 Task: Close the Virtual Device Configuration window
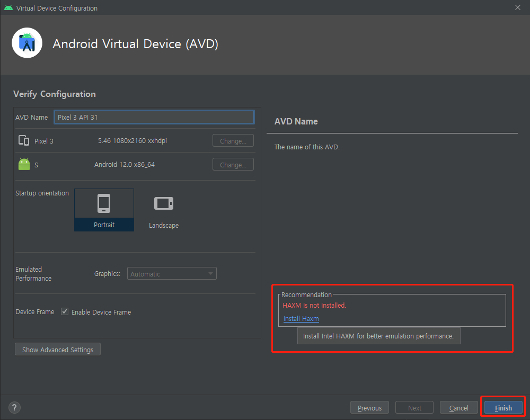pos(517,7)
